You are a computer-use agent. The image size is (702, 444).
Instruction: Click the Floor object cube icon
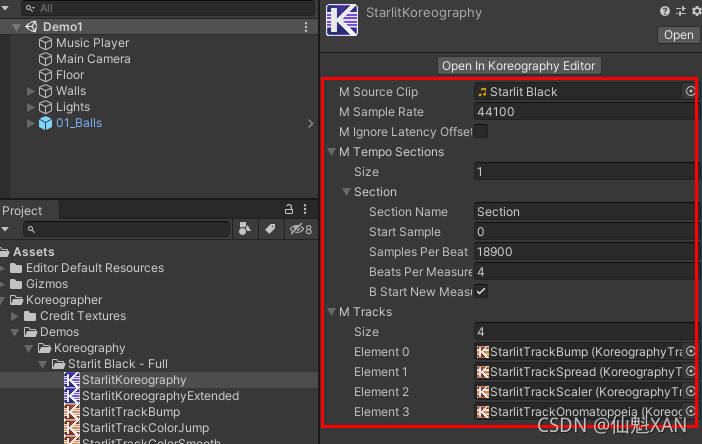click(x=45, y=75)
